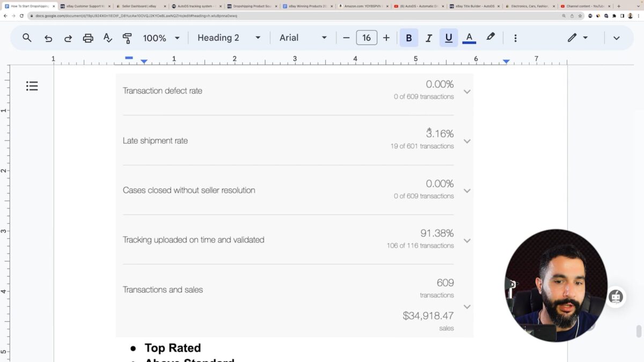This screenshot has height=362, width=644.
Task: Expand Cases closed without seller resolution row
Action: (x=467, y=191)
